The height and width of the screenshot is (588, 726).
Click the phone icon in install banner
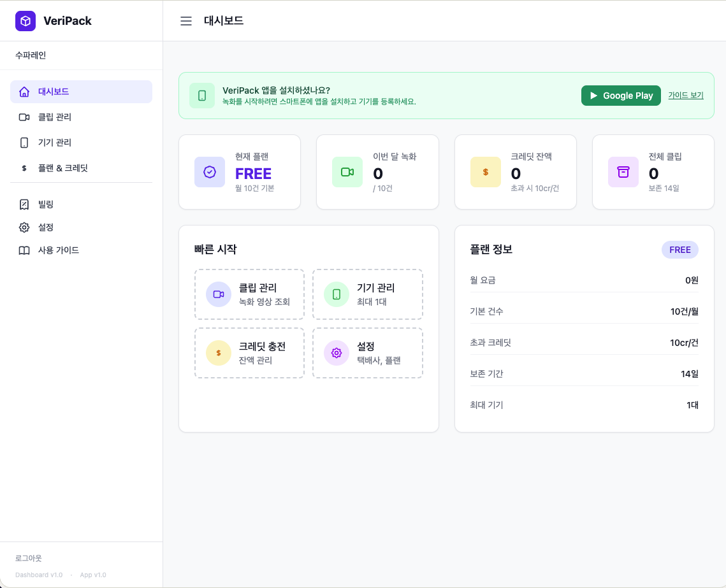tap(202, 96)
